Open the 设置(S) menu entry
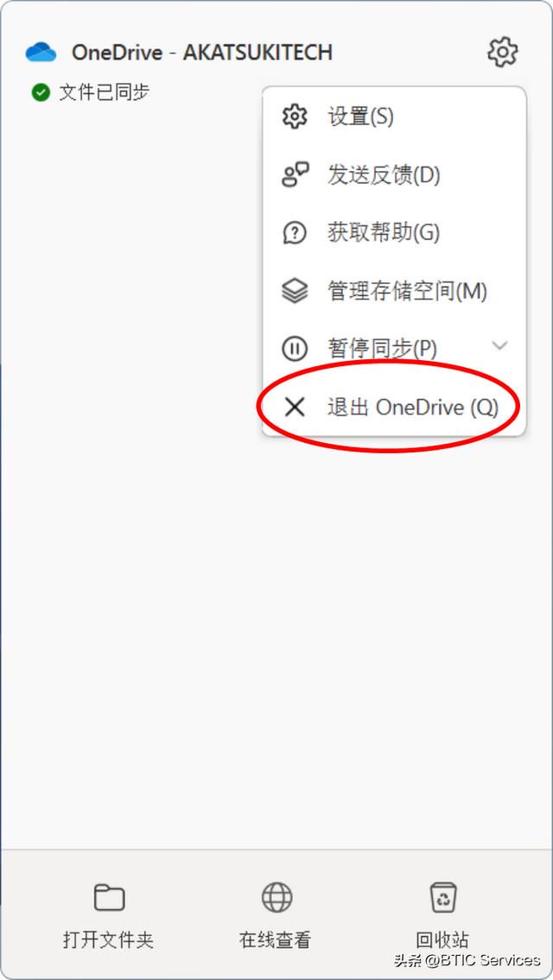This screenshot has width=553, height=980. coord(394,117)
